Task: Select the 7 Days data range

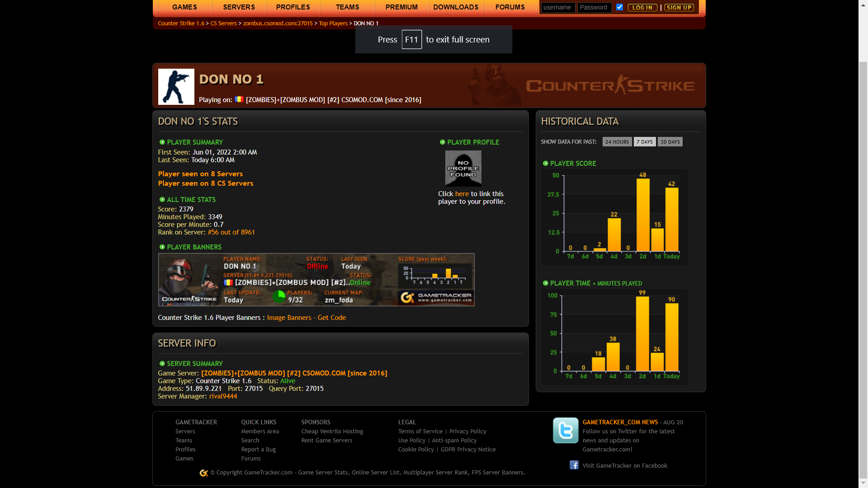Action: pos(644,142)
